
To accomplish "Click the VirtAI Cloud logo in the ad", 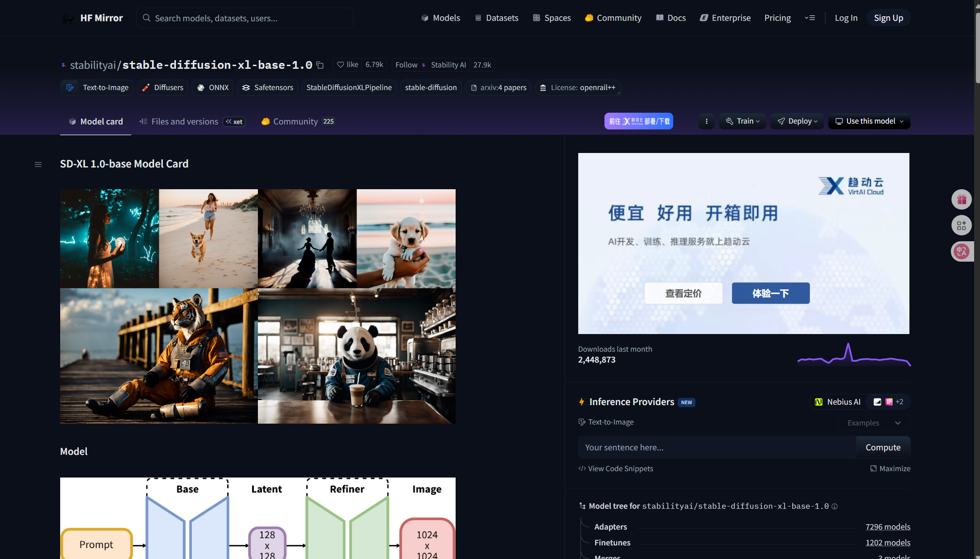I will pos(851,186).
